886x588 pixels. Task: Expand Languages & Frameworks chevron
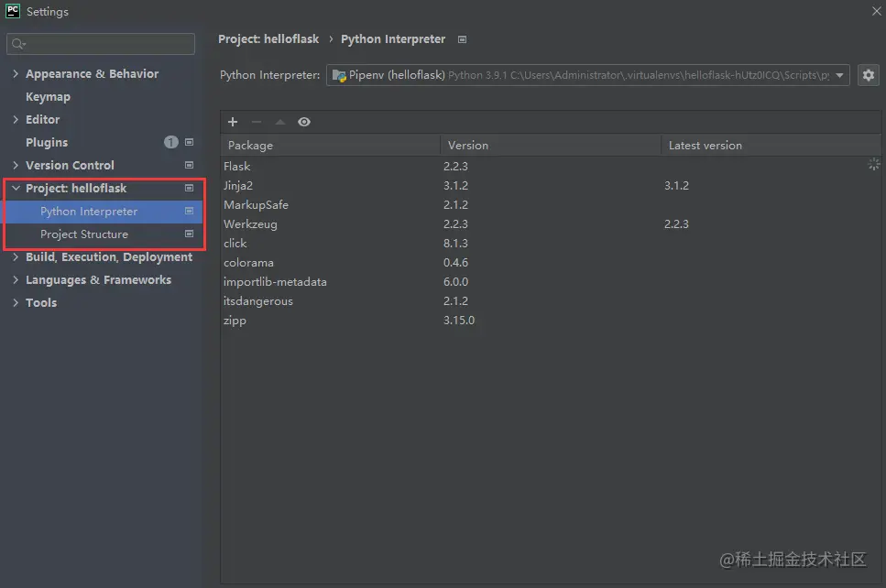(16, 279)
